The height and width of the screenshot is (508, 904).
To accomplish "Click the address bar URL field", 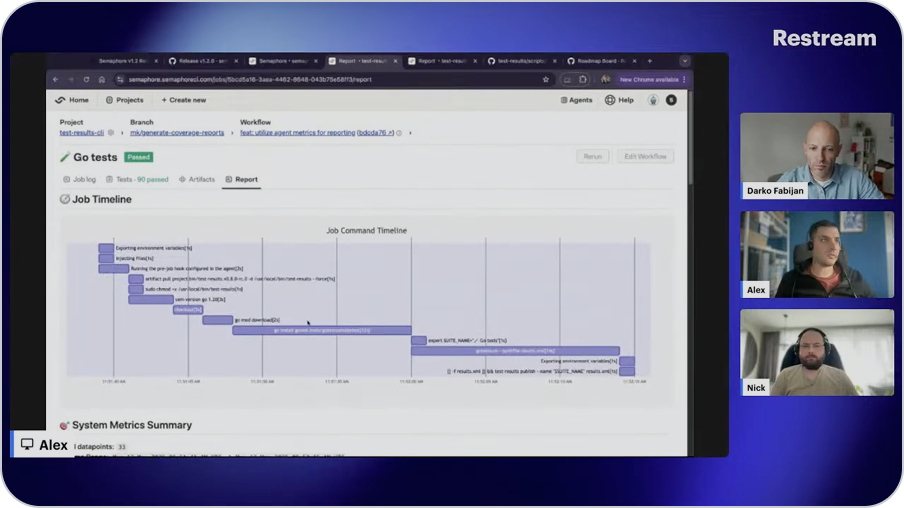I will pyautogui.click(x=334, y=80).
